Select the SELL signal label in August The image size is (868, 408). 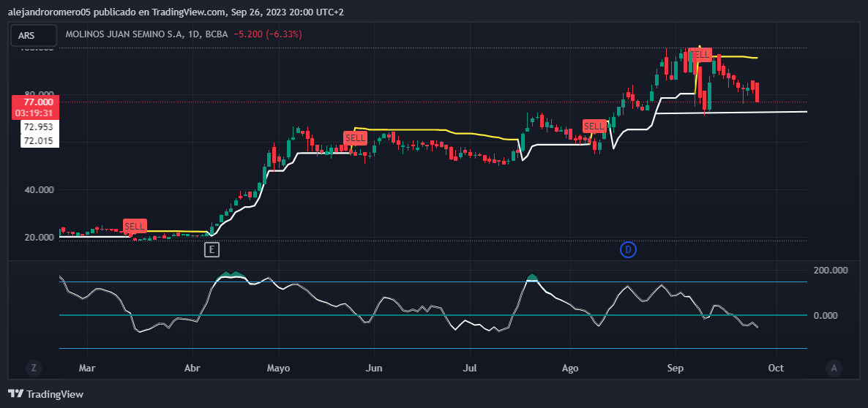(x=594, y=126)
